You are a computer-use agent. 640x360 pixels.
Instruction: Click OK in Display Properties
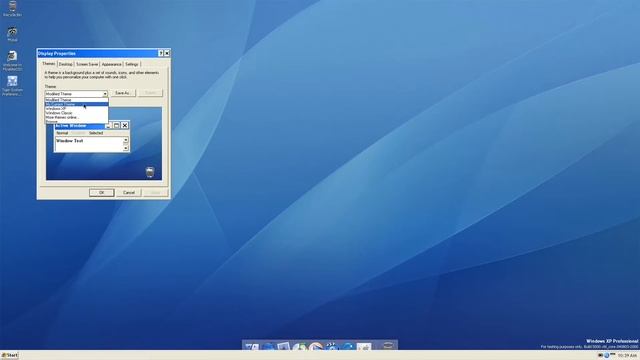coord(101,193)
